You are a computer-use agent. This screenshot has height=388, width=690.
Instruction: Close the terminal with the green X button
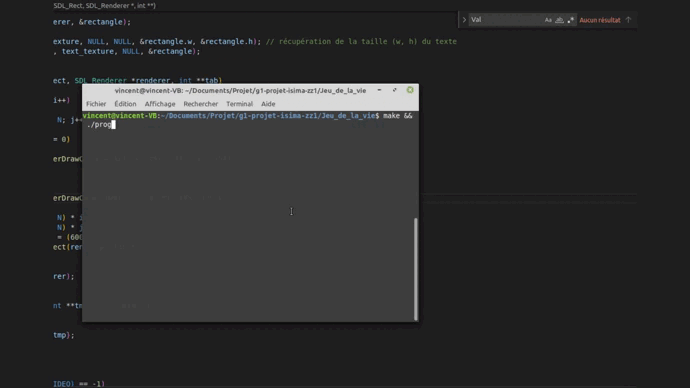(410, 90)
